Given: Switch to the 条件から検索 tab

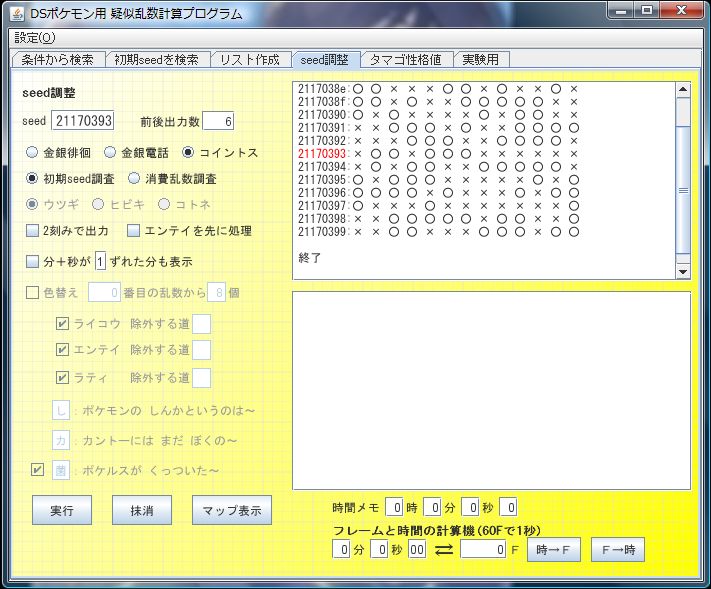Looking at the screenshot, I should [58, 59].
